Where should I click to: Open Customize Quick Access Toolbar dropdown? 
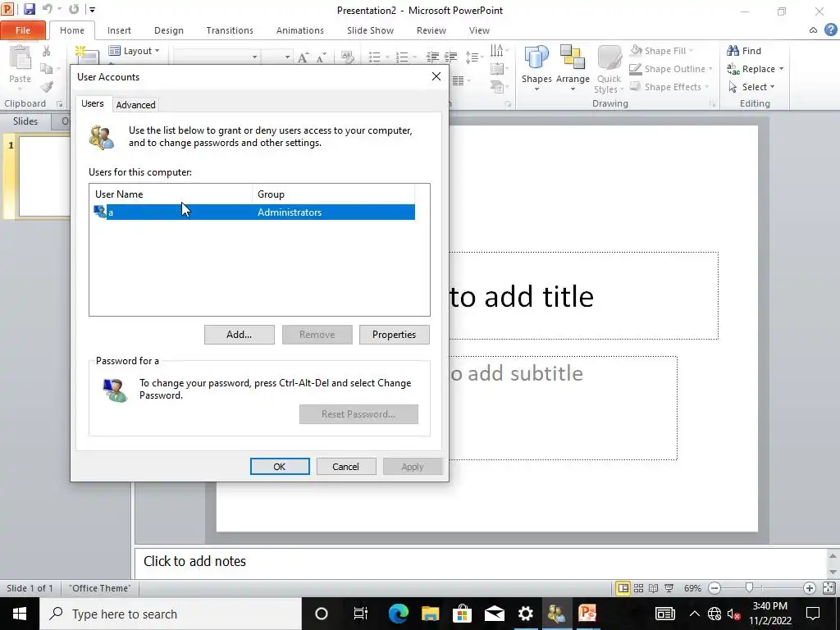pyautogui.click(x=92, y=10)
